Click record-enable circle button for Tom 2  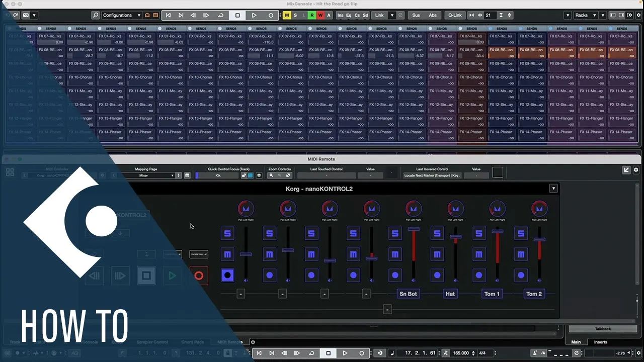[x=521, y=275]
